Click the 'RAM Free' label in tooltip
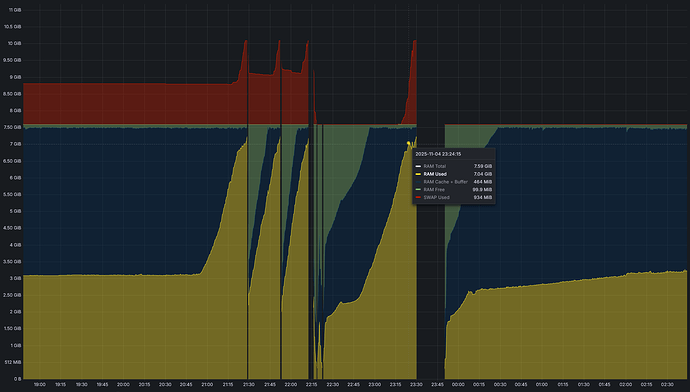 434,190
